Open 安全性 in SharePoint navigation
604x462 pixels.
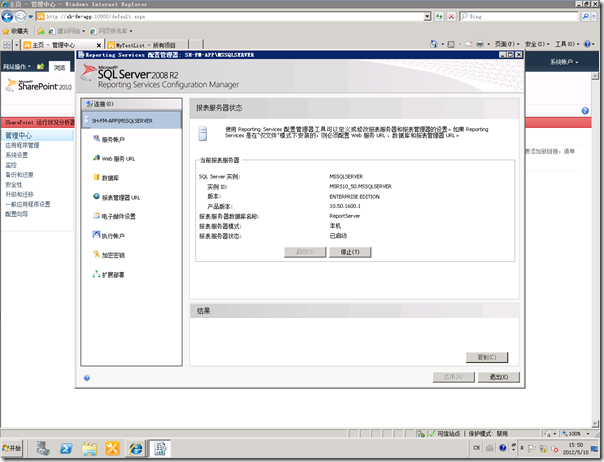pos(13,185)
